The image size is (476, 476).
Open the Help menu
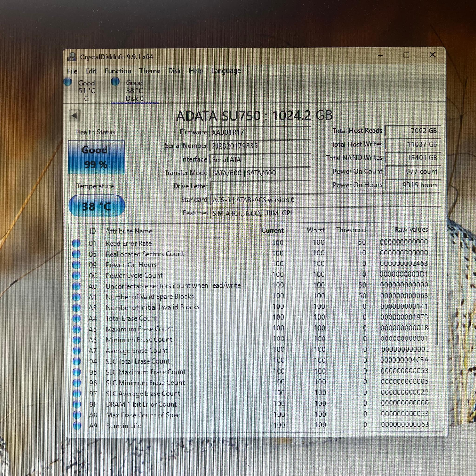[x=196, y=71]
